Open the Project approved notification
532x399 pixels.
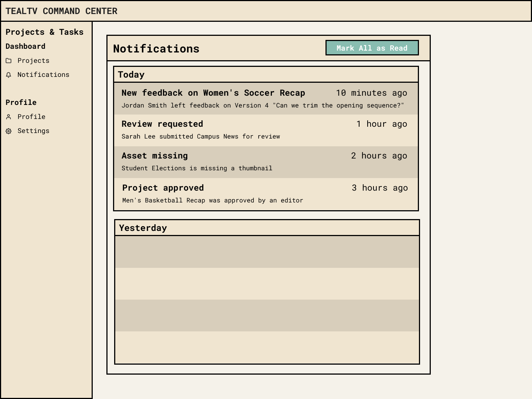266,194
